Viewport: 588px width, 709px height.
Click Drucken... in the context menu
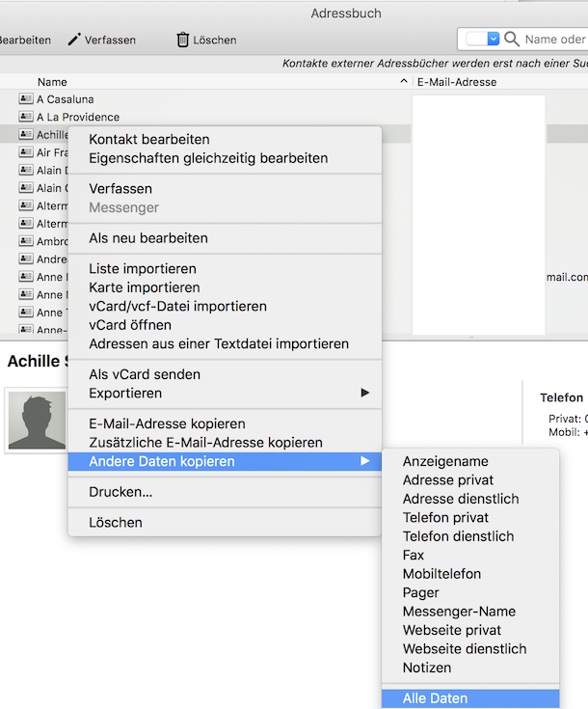[120, 492]
